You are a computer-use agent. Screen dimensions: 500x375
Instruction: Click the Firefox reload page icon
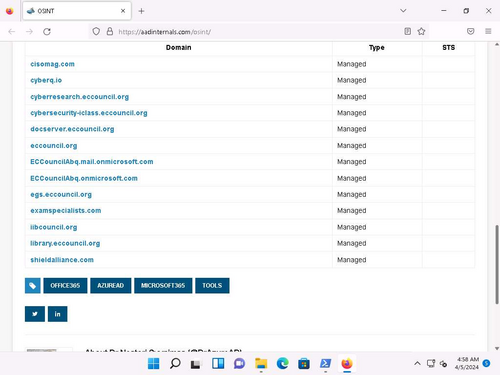(47, 32)
